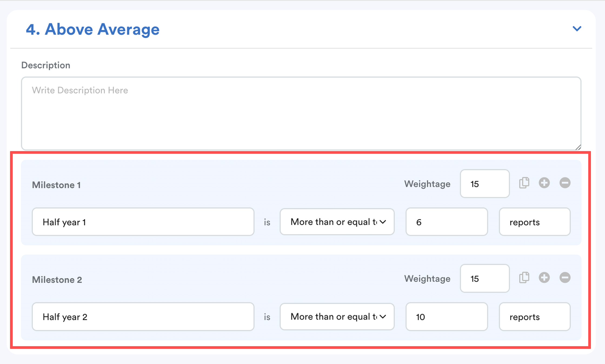605x364 pixels.
Task: Select Milestone 1 target value 6
Action: point(447,222)
